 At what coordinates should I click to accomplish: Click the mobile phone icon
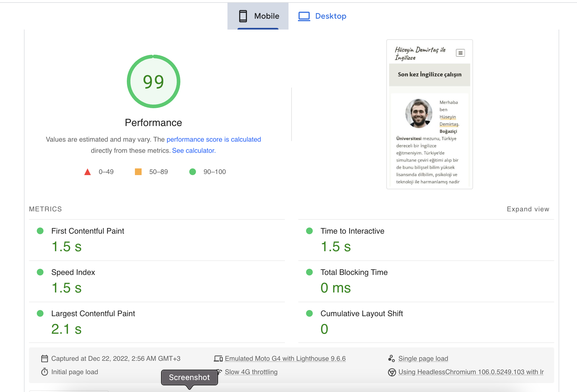[243, 16]
